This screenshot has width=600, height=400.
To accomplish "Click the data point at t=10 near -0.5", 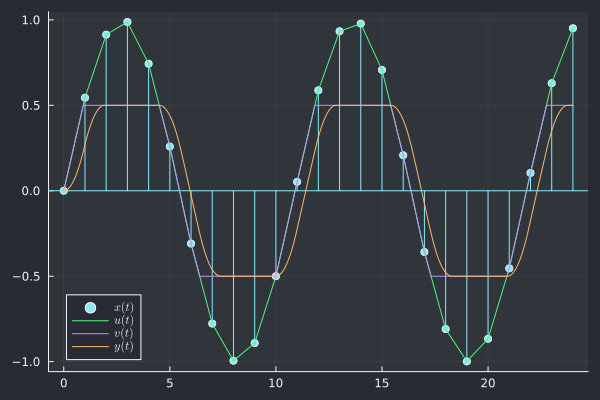I will coord(276,276).
